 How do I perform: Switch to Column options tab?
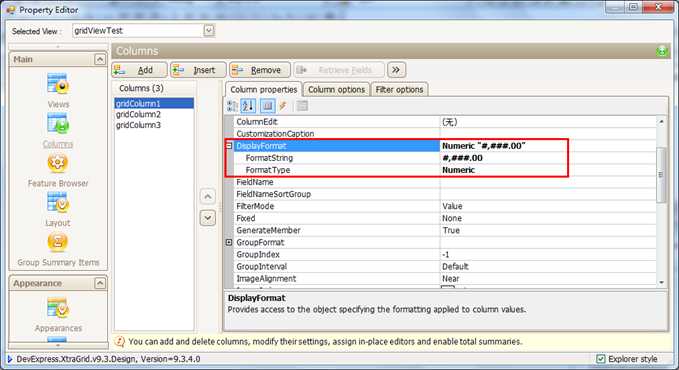[x=336, y=89]
